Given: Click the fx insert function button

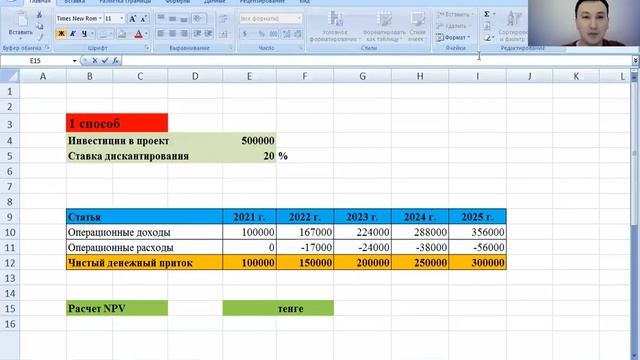Looking at the screenshot, I should (116, 61).
